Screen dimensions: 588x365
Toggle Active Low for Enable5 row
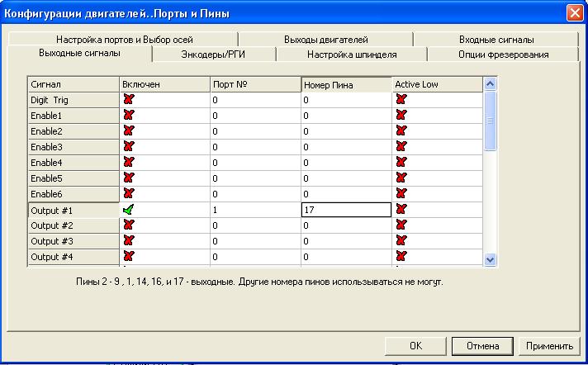[x=401, y=178]
